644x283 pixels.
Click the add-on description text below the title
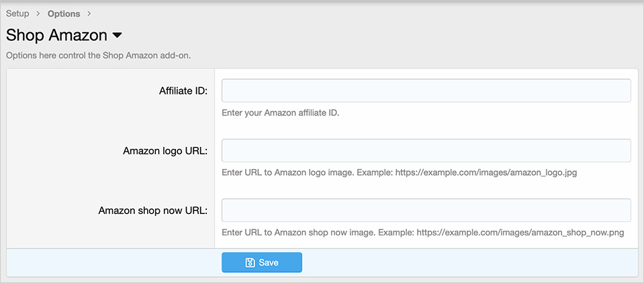coord(99,55)
